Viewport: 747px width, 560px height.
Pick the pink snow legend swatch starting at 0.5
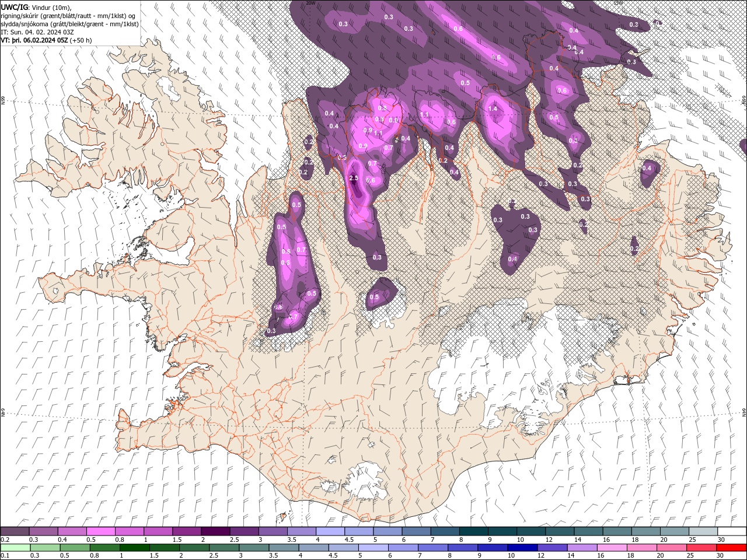pyautogui.click(x=100, y=531)
